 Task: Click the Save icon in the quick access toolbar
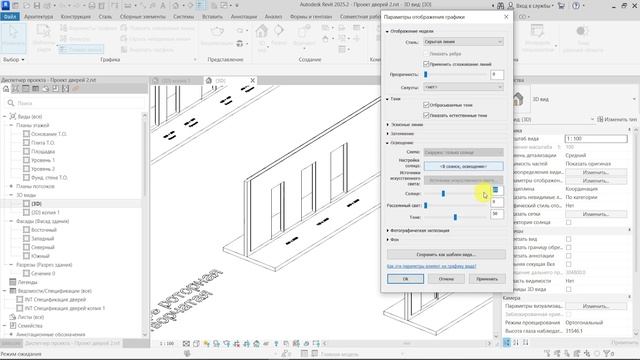point(37,6)
